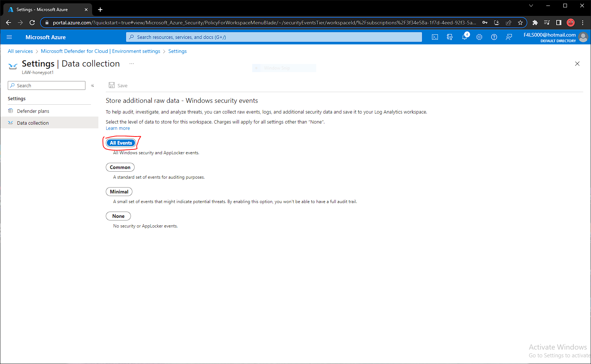Go to All services breadcrumb
Image resolution: width=591 pixels, height=364 pixels.
(20, 51)
